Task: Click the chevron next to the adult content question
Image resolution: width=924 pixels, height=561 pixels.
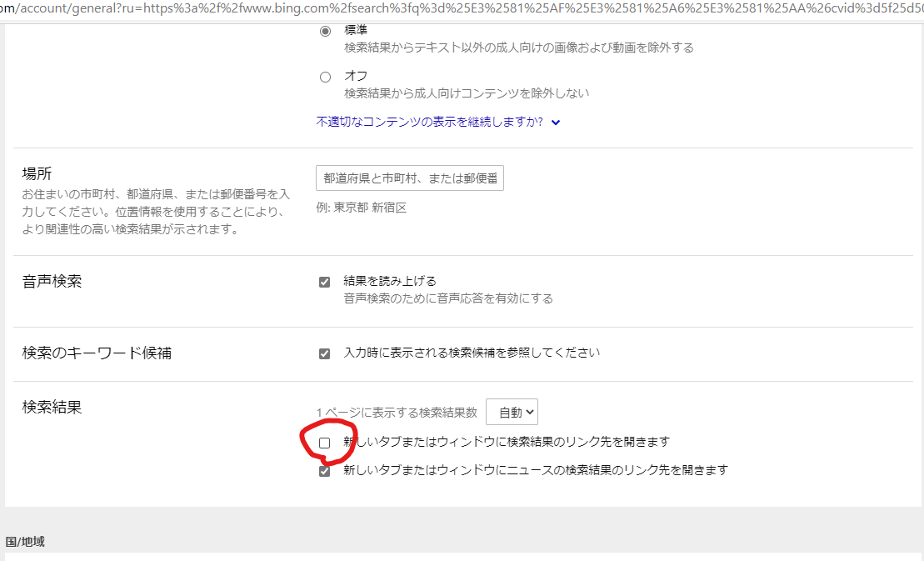Action: (x=556, y=122)
